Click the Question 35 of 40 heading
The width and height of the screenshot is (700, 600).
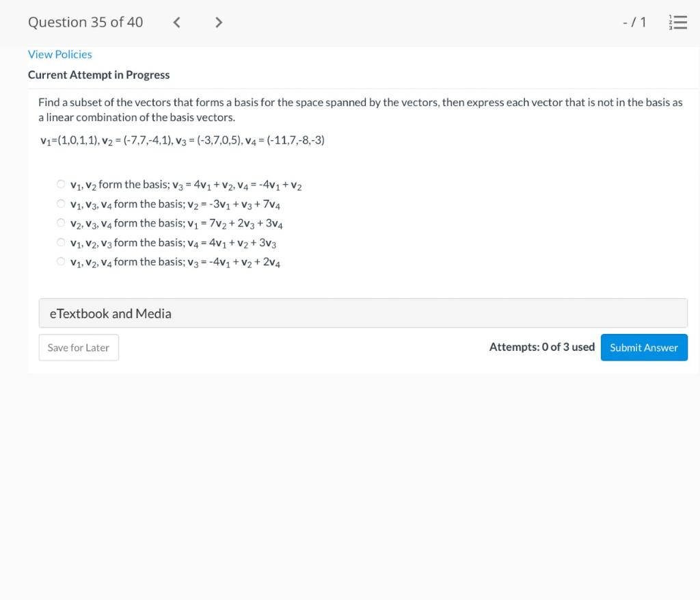(x=85, y=22)
